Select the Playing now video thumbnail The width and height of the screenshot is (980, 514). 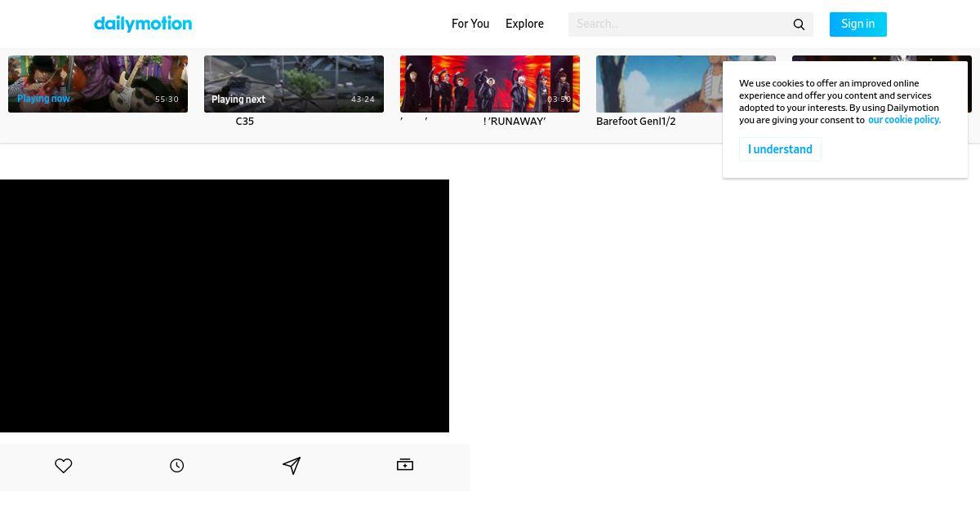pos(98,84)
